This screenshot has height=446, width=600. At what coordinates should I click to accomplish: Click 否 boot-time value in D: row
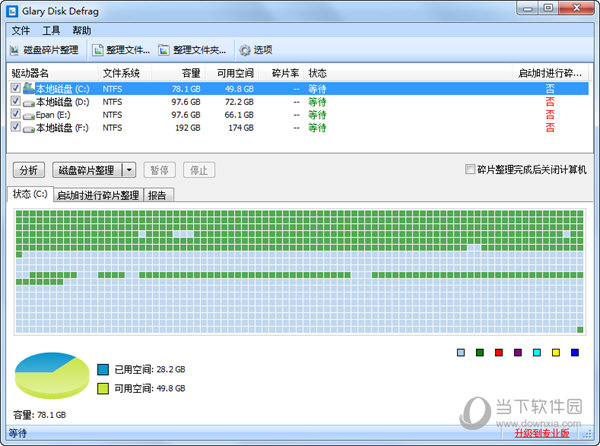[x=550, y=102]
